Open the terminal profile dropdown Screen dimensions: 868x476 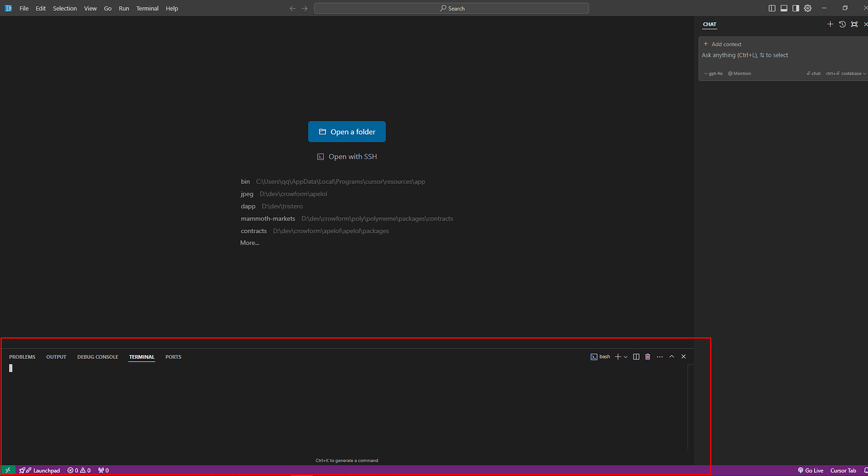[625, 356]
